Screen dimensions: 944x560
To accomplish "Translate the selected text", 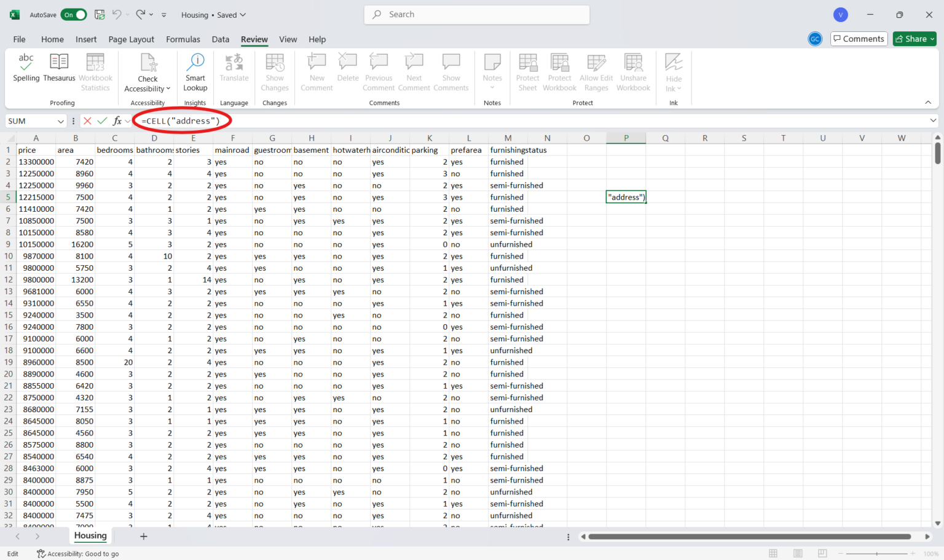I will [234, 69].
